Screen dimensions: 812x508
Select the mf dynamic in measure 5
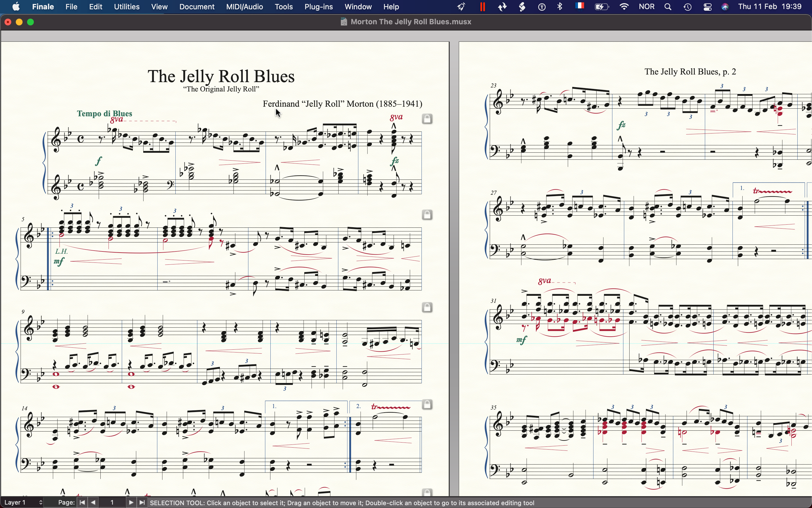point(59,261)
